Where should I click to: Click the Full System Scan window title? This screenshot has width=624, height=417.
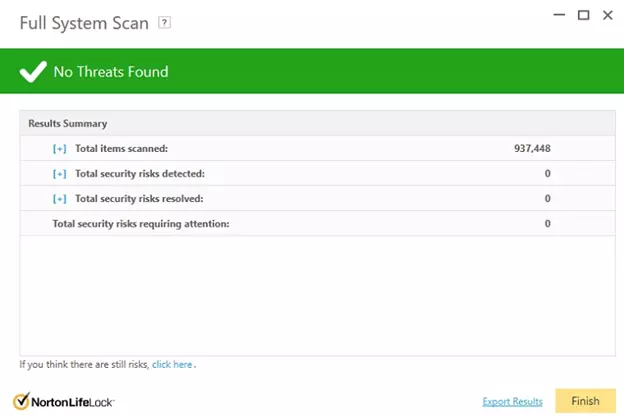(x=85, y=22)
